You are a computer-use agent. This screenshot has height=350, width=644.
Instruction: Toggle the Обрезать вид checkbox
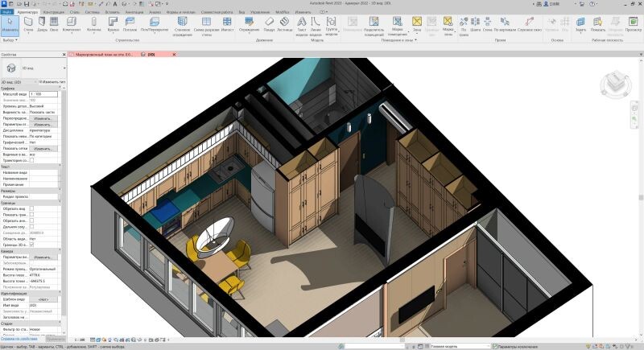tap(31, 209)
